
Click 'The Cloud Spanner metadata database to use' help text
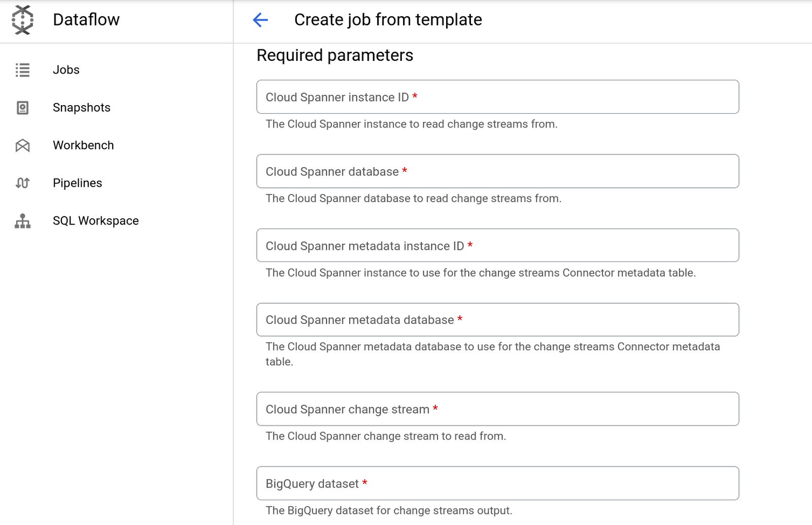[493, 354]
